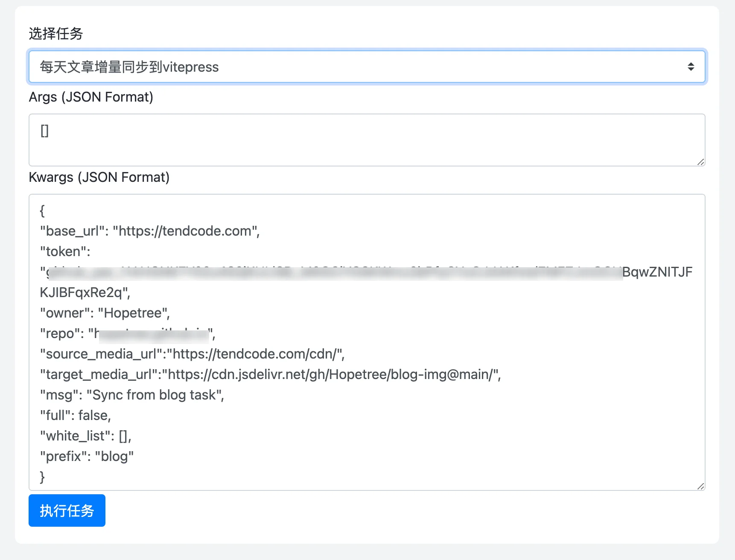This screenshot has height=560, width=735.
Task: Place cursor on the "msg" Sync line
Action: 132,395
